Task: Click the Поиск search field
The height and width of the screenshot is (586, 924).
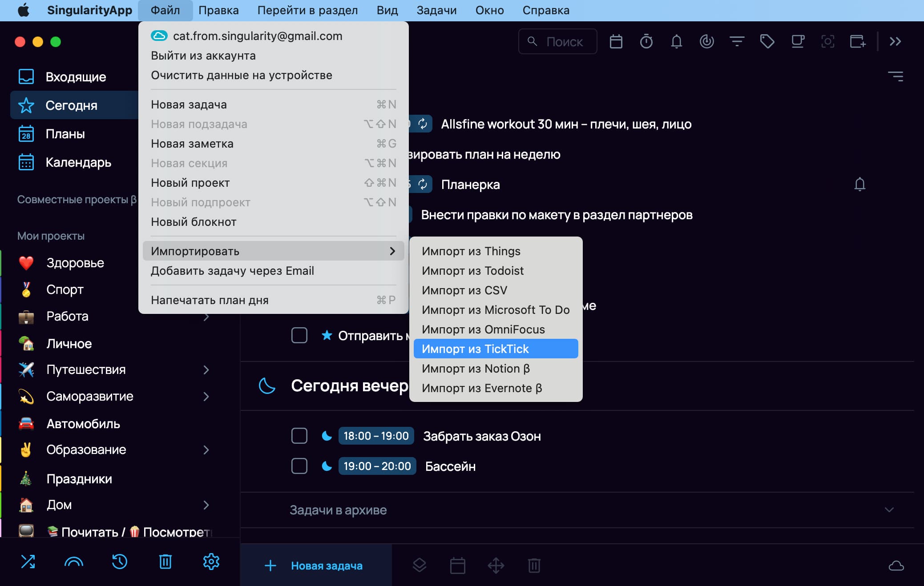Action: coord(557,41)
